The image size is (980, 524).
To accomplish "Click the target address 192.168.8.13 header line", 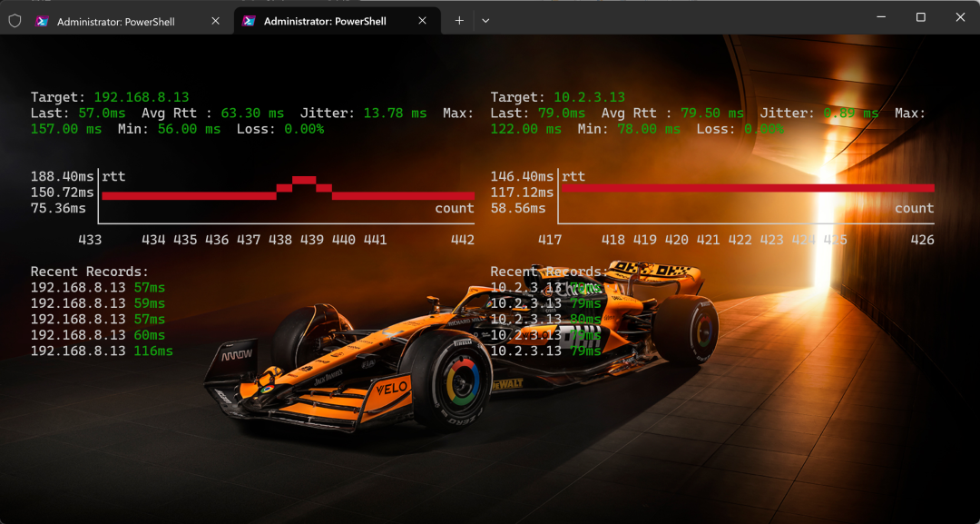I will [x=110, y=97].
